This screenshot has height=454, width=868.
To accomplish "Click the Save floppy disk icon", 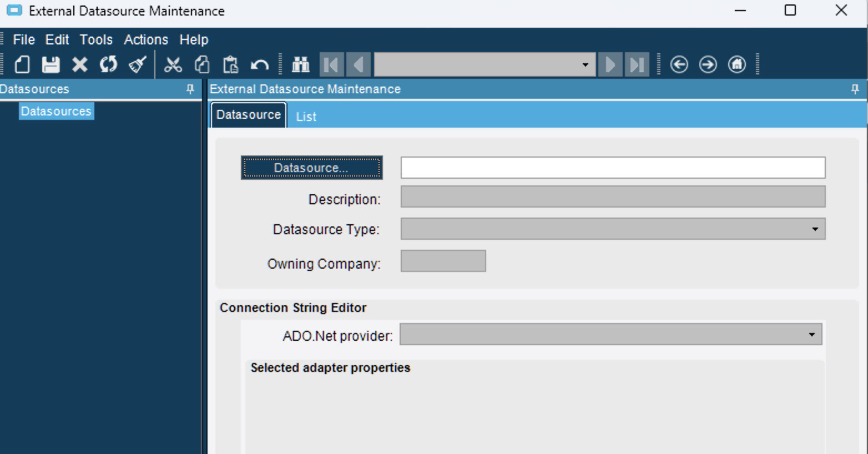I will coord(51,64).
